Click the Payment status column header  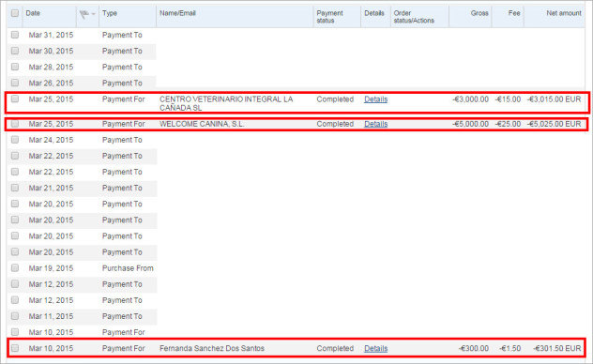pyautogui.click(x=329, y=17)
